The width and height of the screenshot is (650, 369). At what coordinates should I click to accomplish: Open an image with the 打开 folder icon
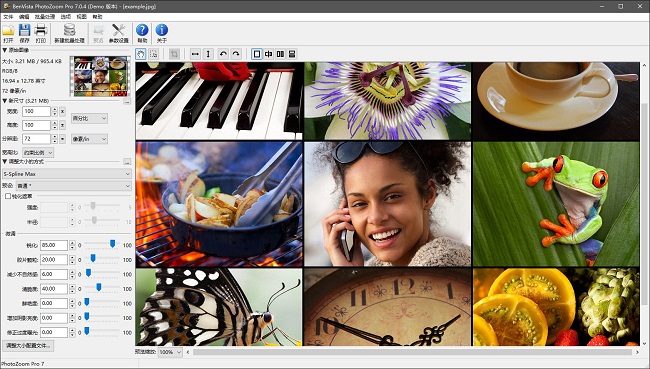coord(8,33)
